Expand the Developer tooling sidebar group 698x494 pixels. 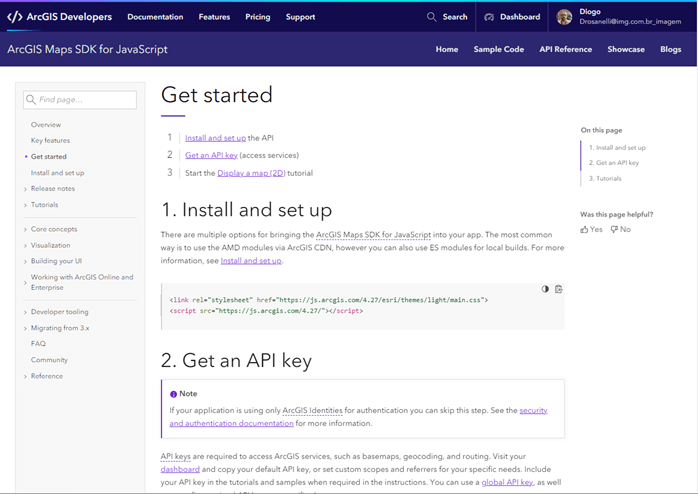click(25, 312)
